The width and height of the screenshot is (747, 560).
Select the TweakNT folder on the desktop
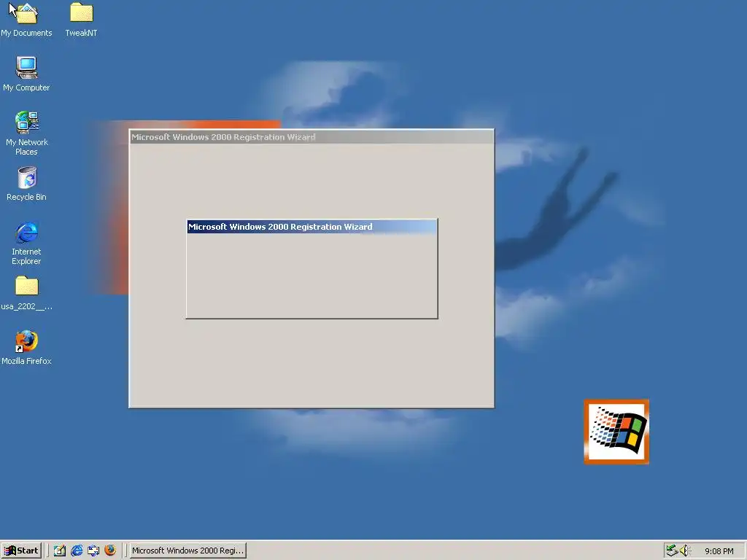[81, 19]
